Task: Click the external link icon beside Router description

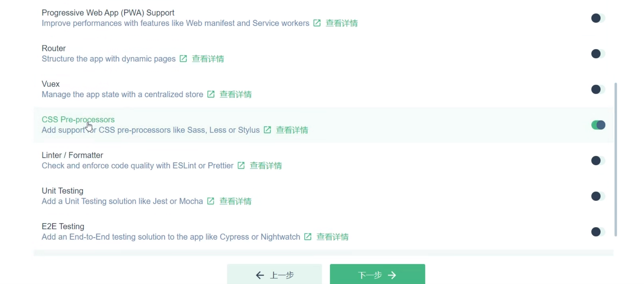Action: tap(183, 59)
